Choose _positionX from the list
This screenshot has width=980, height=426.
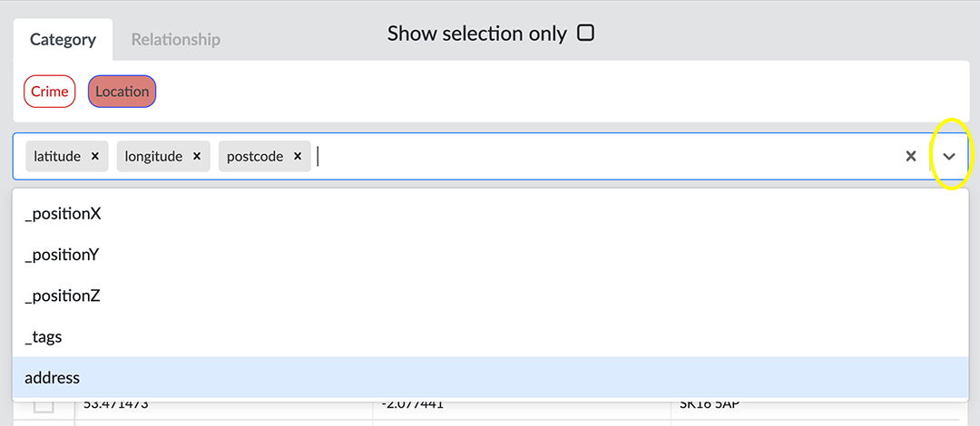pos(63,214)
